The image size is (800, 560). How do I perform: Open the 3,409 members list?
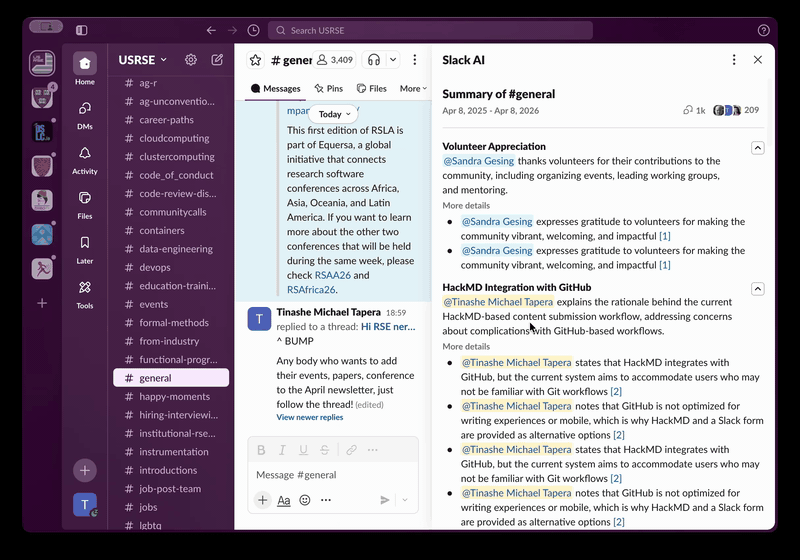click(335, 60)
